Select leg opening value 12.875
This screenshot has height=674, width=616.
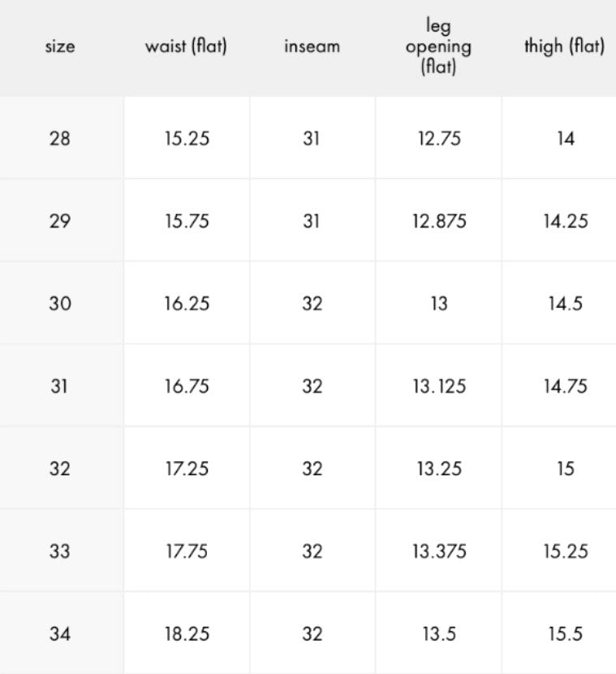[x=439, y=221]
